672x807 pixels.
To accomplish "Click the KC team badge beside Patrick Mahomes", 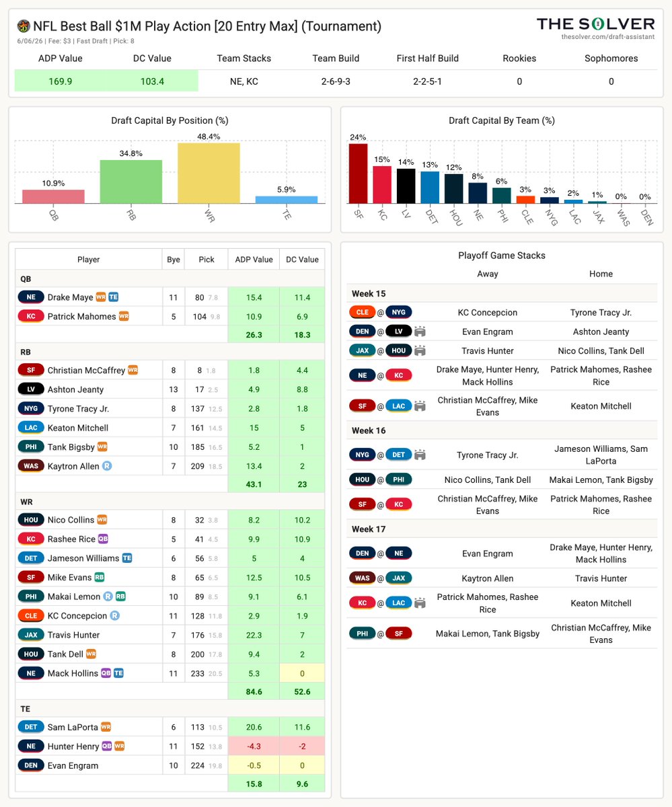I will click(30, 316).
